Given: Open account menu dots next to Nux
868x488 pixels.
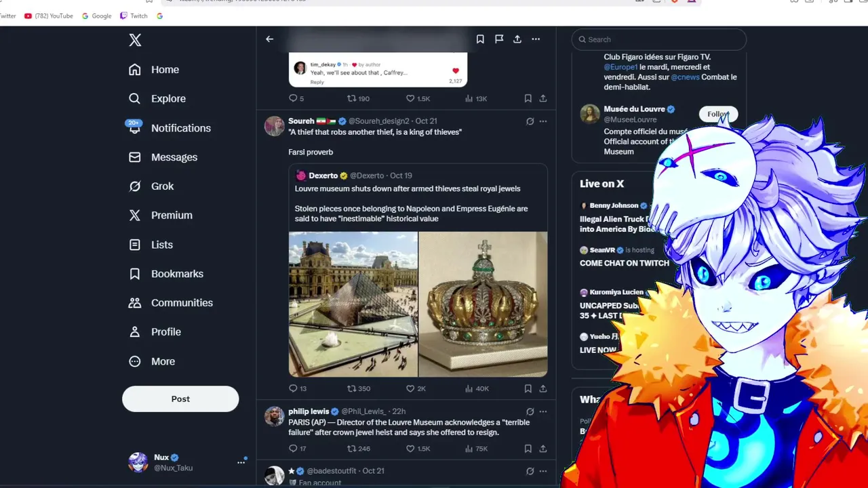Looking at the screenshot, I should (241, 462).
